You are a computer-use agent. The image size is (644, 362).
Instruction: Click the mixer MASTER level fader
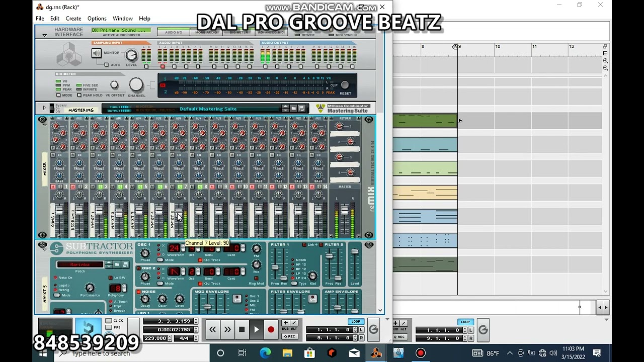(344, 210)
